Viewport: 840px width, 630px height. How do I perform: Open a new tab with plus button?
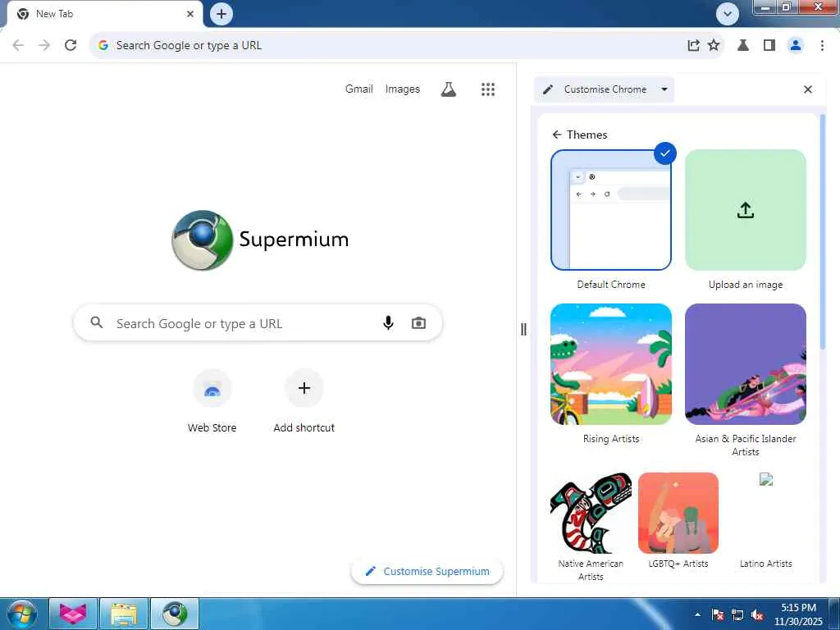(x=221, y=14)
